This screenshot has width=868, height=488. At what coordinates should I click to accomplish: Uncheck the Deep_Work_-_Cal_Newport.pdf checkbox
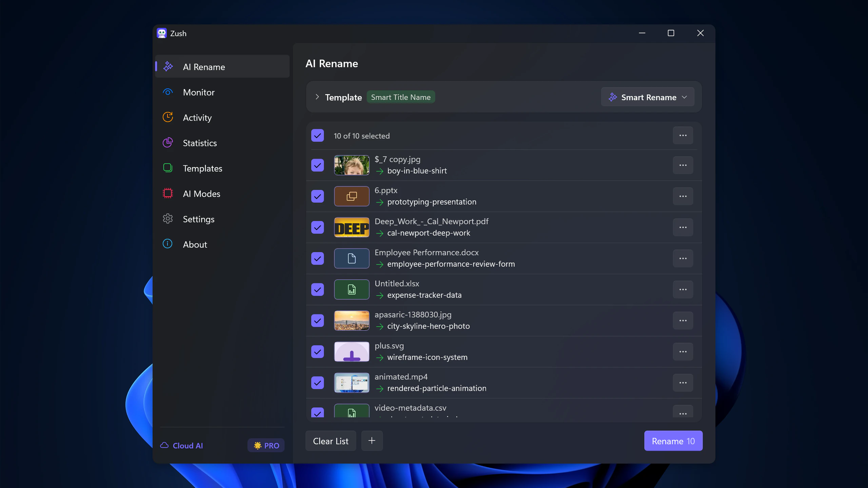[318, 227]
